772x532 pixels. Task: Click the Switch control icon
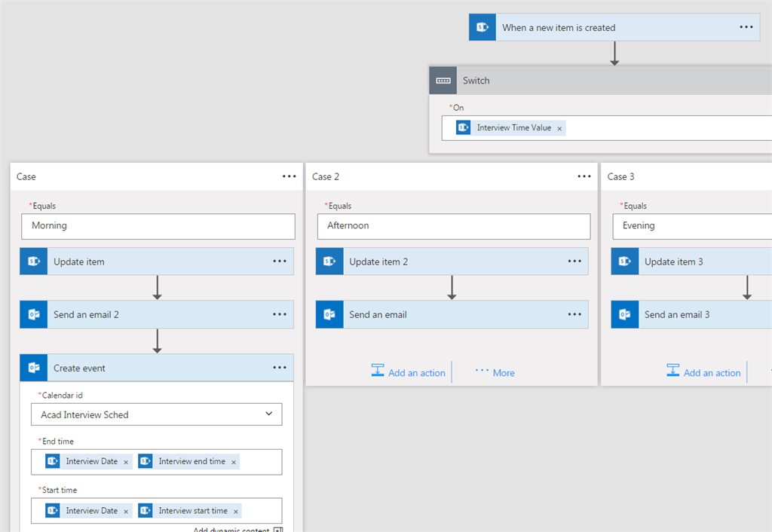(443, 81)
